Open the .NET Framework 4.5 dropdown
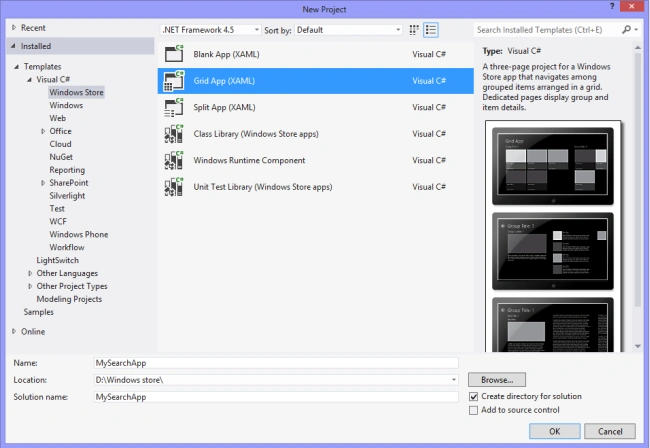Viewport: 650px width, 448px height. [x=211, y=30]
